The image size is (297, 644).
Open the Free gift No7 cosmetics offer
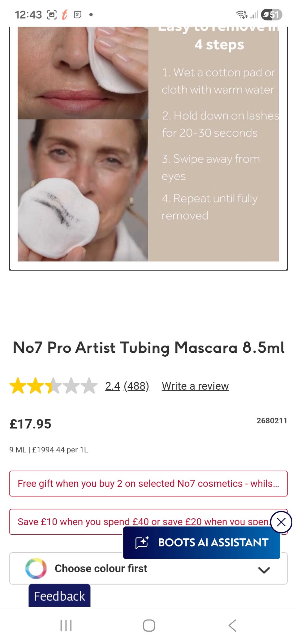[x=148, y=484]
